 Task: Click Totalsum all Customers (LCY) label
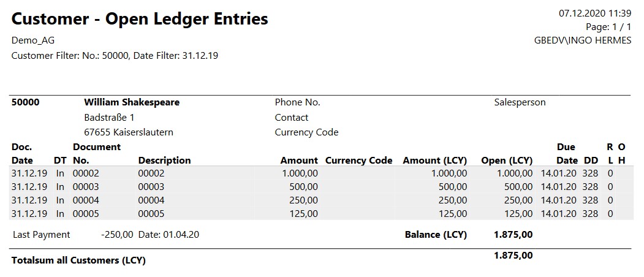tap(78, 260)
